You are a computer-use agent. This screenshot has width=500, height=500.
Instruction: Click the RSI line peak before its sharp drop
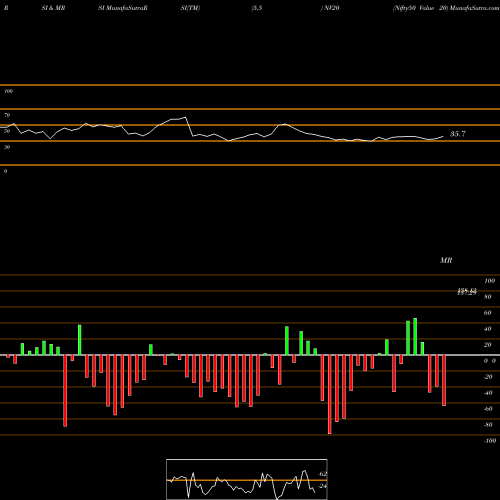185,117
